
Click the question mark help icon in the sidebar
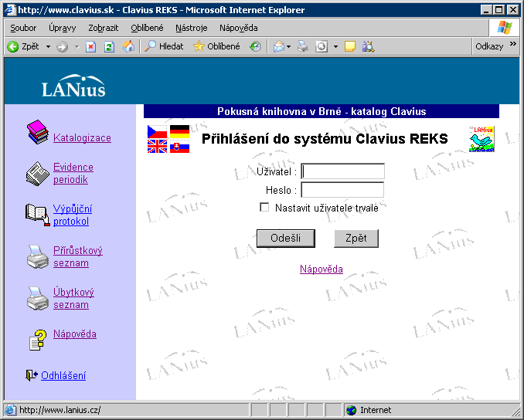pos(38,340)
